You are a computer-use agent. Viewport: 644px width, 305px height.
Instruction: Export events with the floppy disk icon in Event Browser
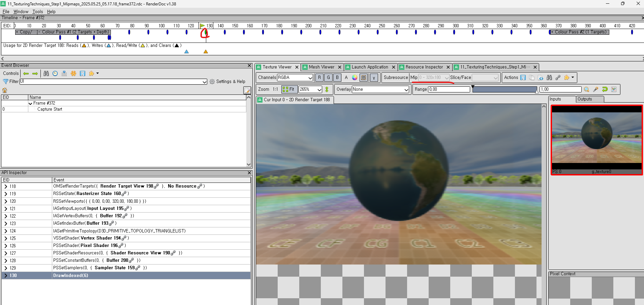[x=83, y=74]
